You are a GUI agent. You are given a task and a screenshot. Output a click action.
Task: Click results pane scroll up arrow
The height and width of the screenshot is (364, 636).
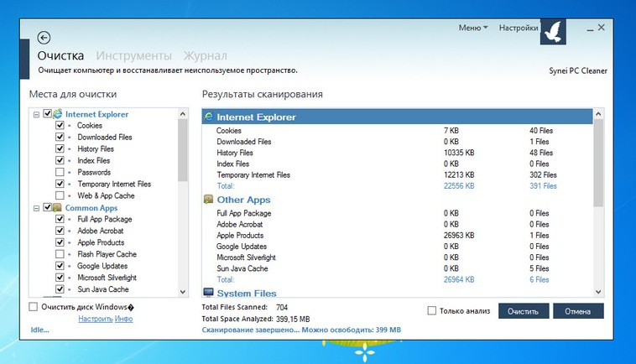pyautogui.click(x=598, y=114)
